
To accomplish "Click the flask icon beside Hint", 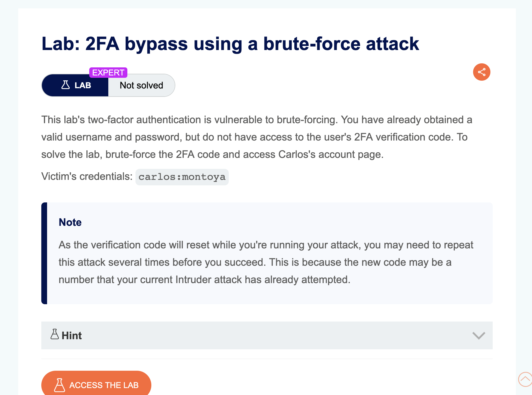I will click(55, 334).
